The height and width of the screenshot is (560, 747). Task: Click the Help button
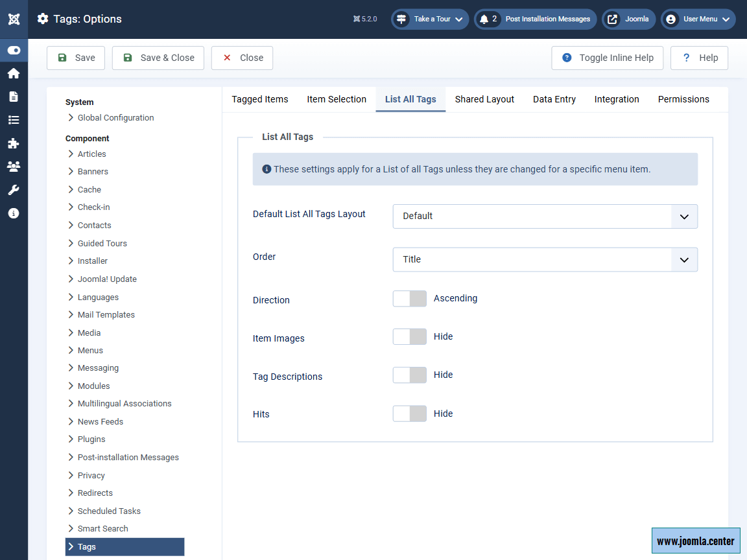(x=700, y=58)
